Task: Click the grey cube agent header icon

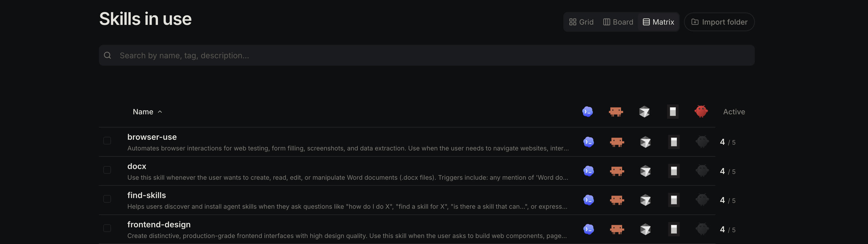Action: tap(644, 112)
